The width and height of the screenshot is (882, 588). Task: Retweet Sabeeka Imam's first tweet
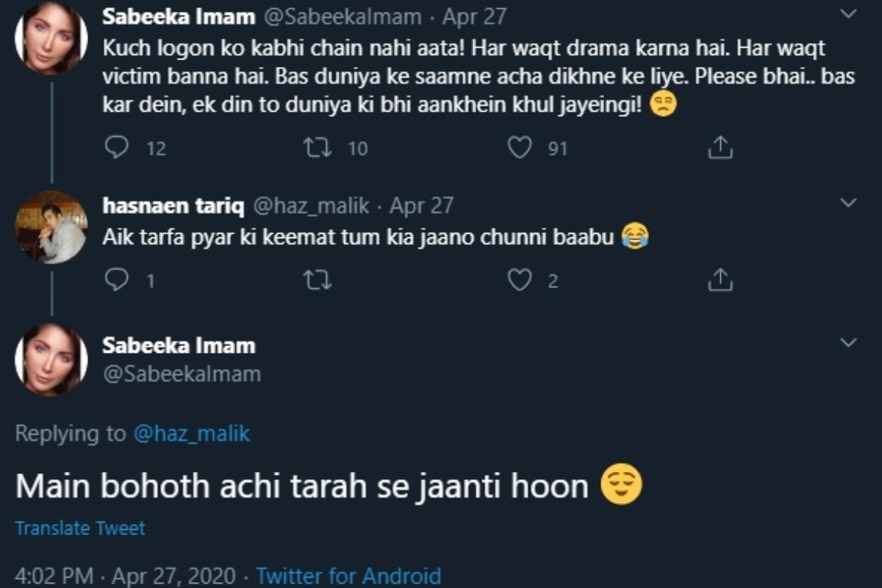pyautogui.click(x=318, y=148)
